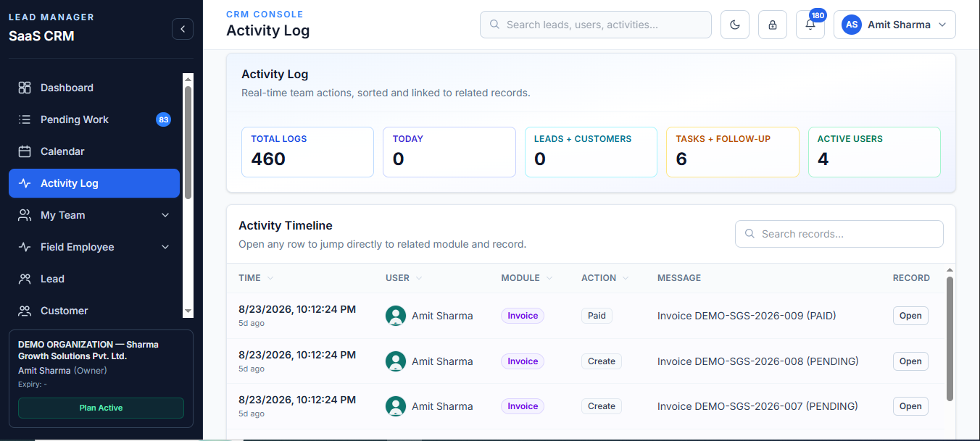Open the DEMO-SGS-2026-008 invoice record
Image resolution: width=980 pixels, height=441 pixels.
point(910,361)
